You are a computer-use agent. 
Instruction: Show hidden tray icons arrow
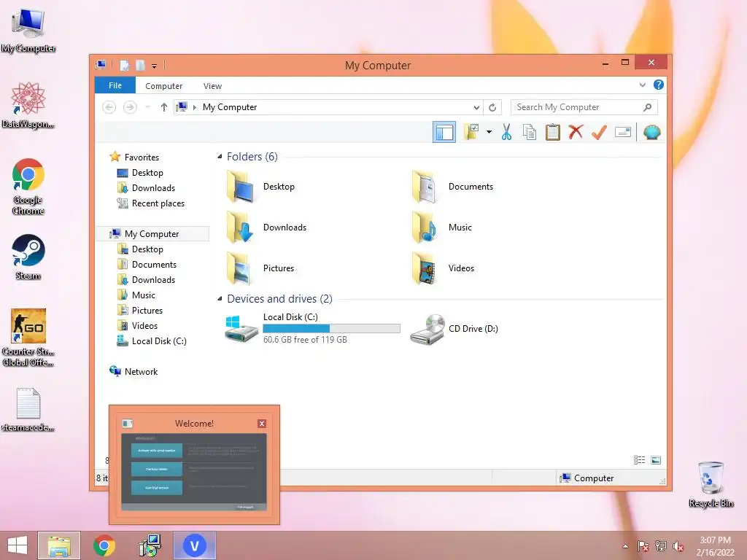pyautogui.click(x=625, y=546)
